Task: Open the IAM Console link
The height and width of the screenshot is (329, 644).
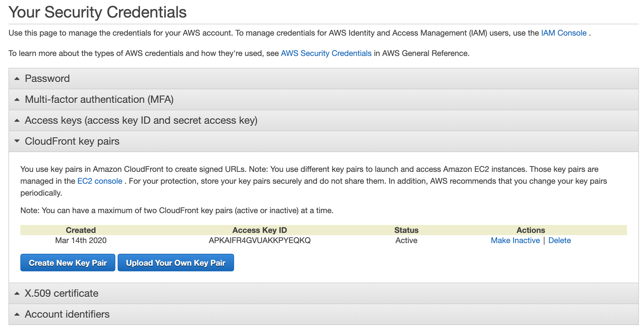Action: [x=564, y=33]
